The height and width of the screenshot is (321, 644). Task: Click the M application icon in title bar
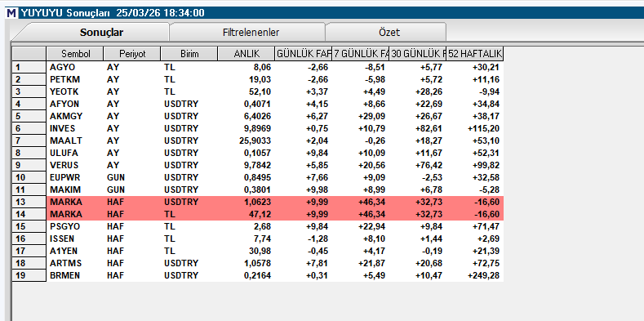click(12, 13)
